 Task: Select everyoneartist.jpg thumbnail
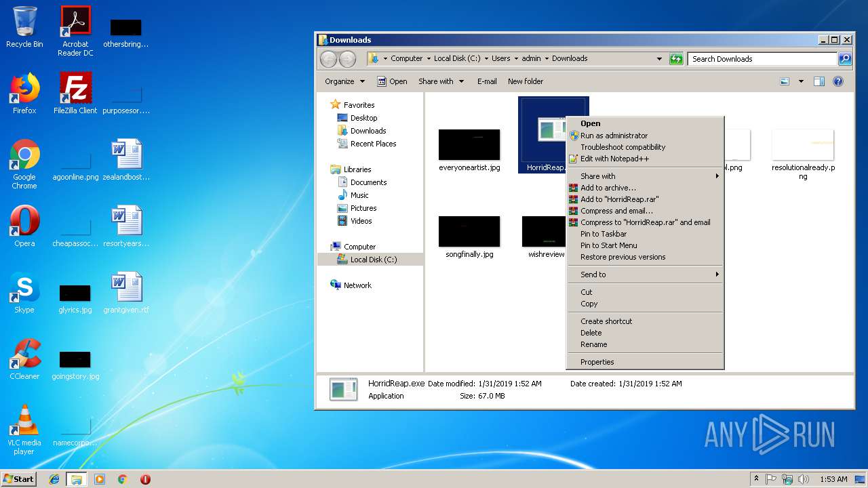[x=469, y=150]
